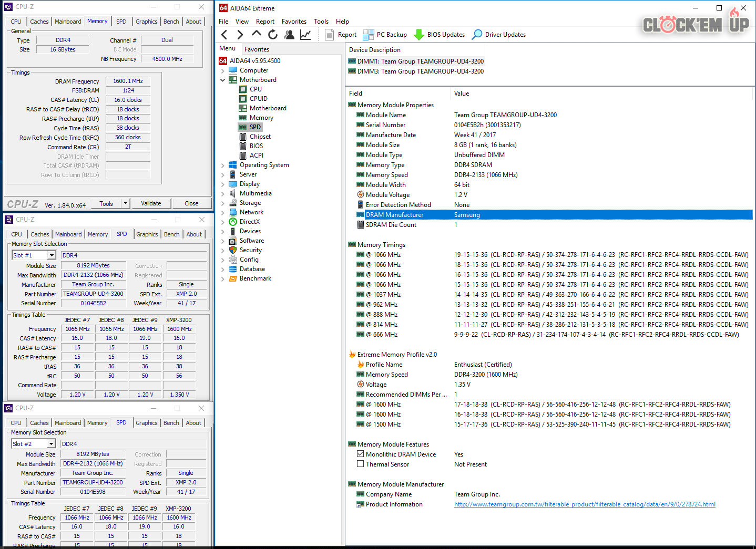
Task: Open the Slot #1 memory slot dropdown
Action: (x=52, y=255)
